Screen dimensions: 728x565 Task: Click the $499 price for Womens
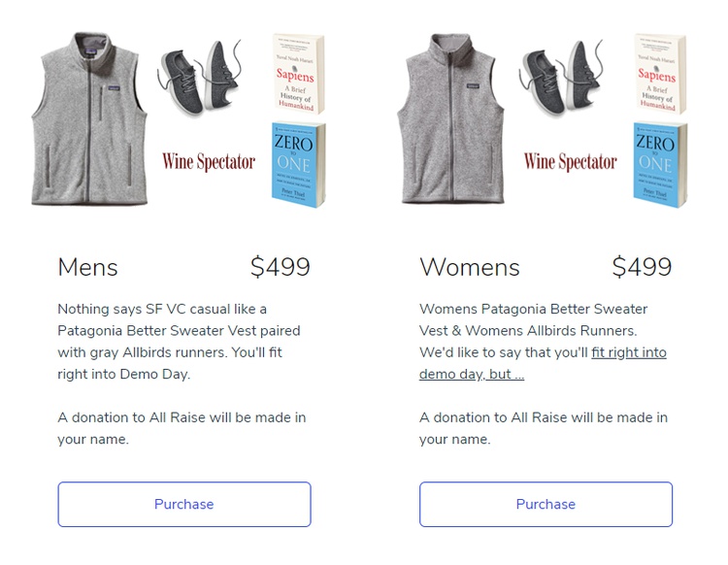point(643,267)
